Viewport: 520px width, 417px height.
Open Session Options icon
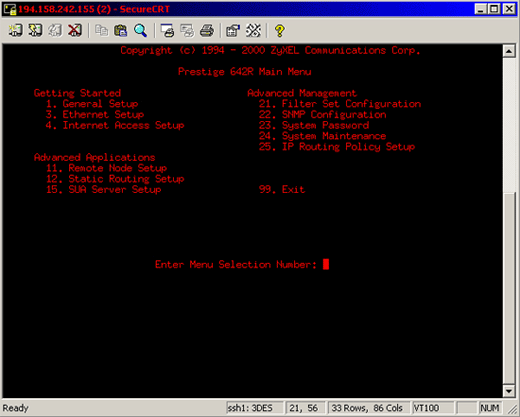(x=233, y=30)
